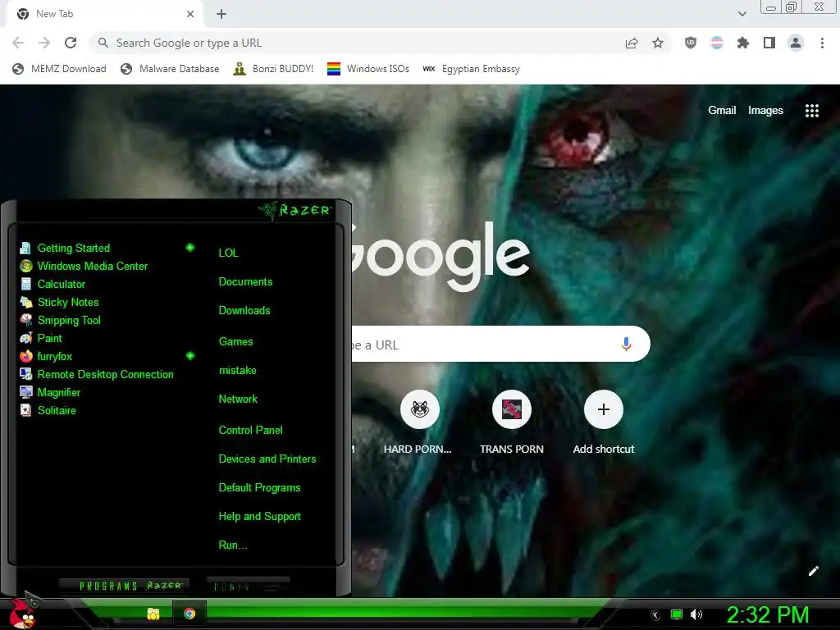Expand the furryfox jump list arrow
This screenshot has height=630, width=840.
click(189, 356)
